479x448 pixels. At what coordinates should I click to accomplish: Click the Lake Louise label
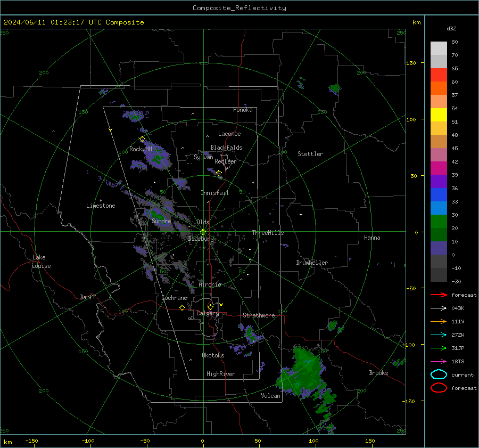click(41, 262)
